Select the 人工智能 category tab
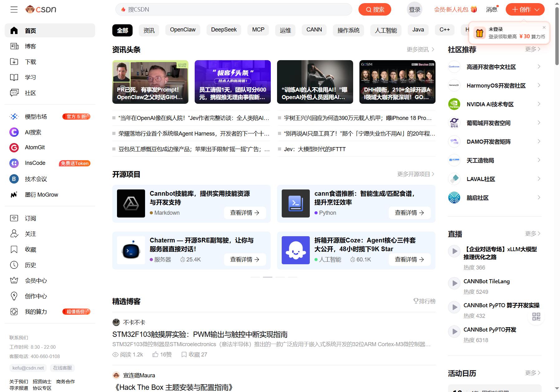This screenshot has width=560, height=392. tap(386, 30)
